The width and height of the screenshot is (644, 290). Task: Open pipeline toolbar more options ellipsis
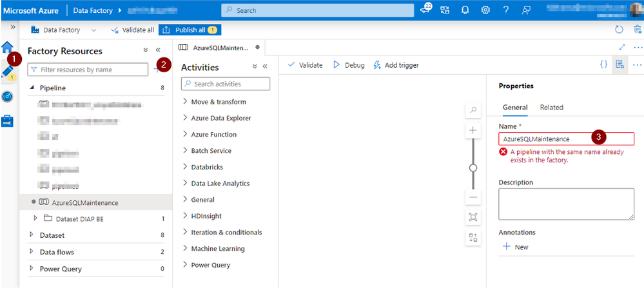[637, 64]
